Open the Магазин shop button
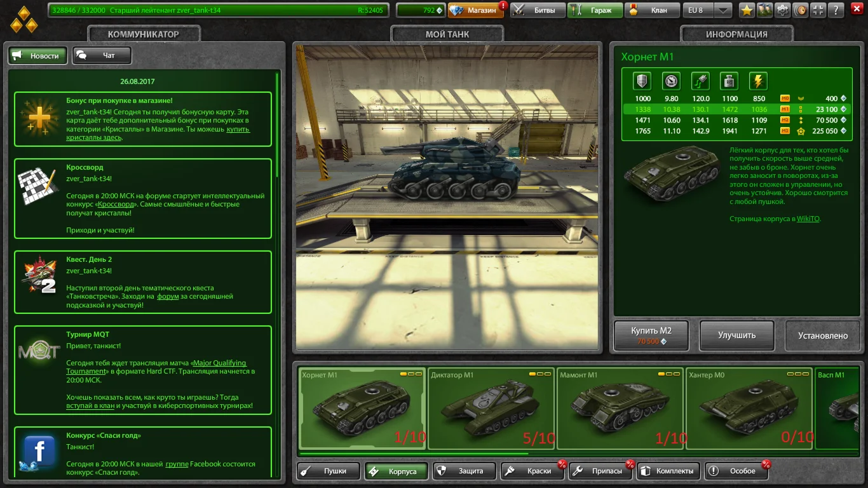The width and height of the screenshot is (868, 488). click(x=477, y=10)
